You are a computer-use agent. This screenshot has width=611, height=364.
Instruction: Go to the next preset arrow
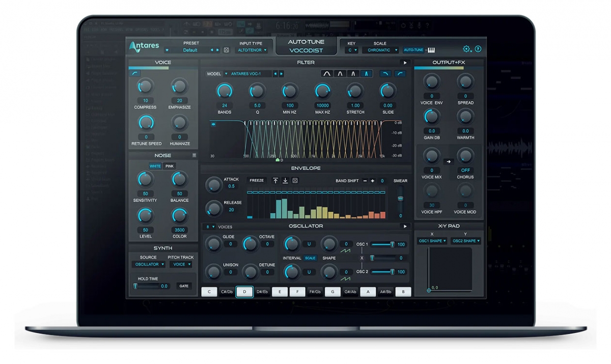coord(218,50)
